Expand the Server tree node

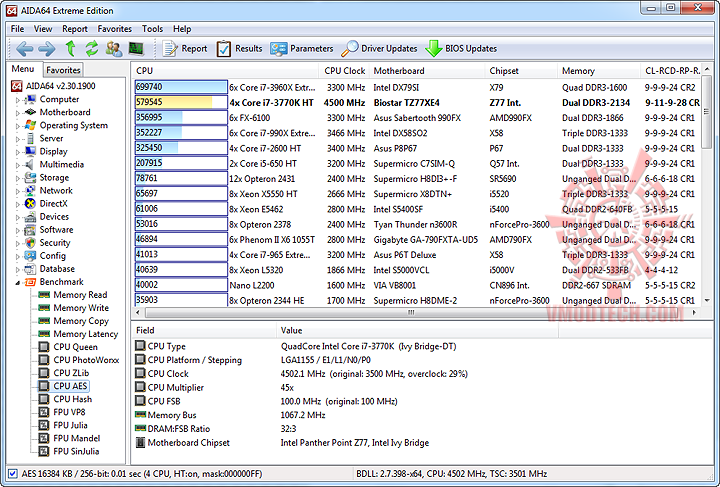(17, 139)
